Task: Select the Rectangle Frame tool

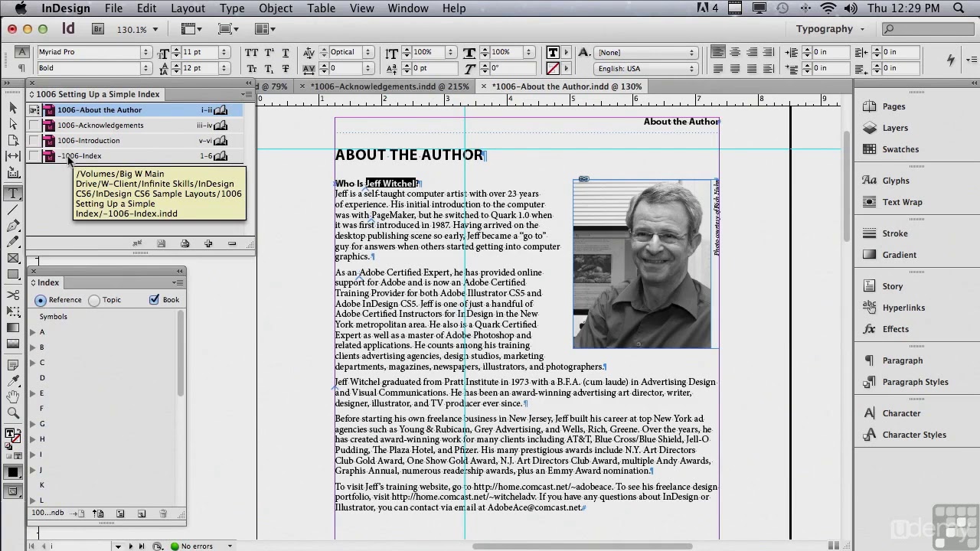Action: (x=13, y=258)
